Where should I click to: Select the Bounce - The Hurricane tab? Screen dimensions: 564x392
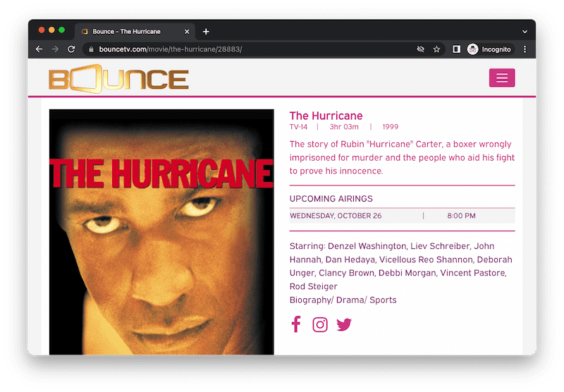(135, 32)
